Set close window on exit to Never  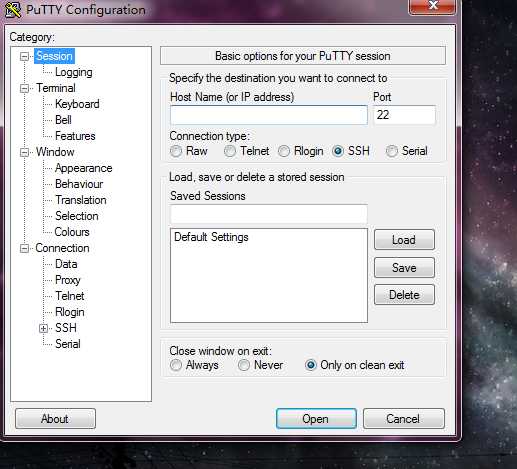pos(244,365)
